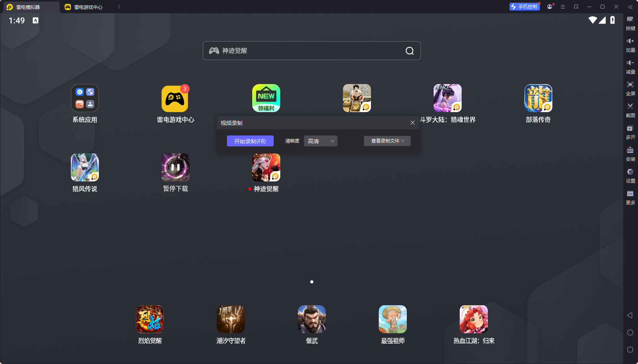Enter 全屏 fullscreen mode
The image size is (638, 364).
coord(630,88)
